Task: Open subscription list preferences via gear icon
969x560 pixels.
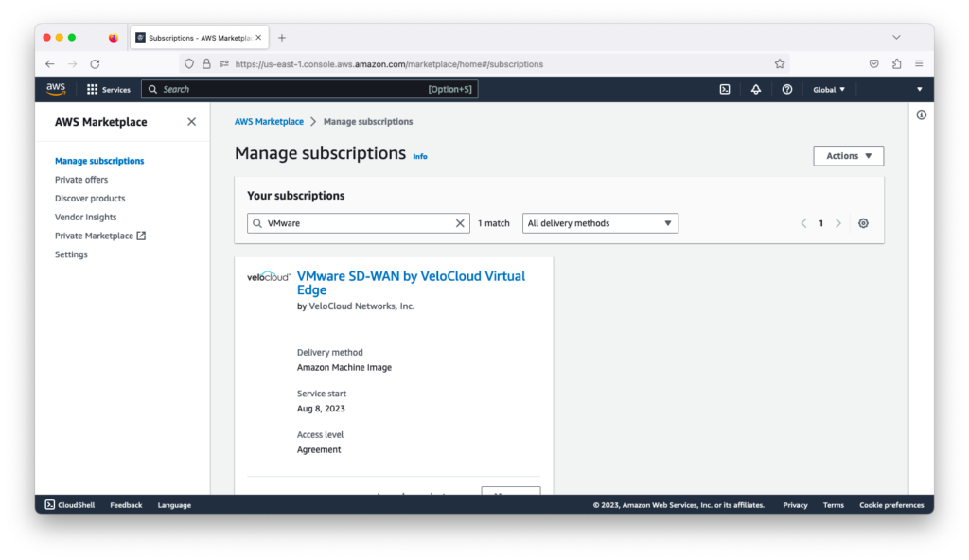Action: point(862,223)
